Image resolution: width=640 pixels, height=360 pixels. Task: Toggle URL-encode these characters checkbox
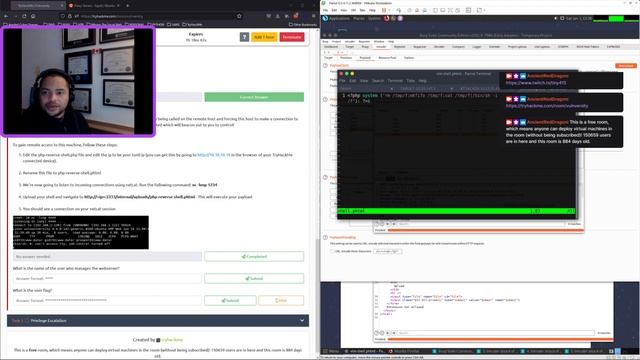coord(333,251)
